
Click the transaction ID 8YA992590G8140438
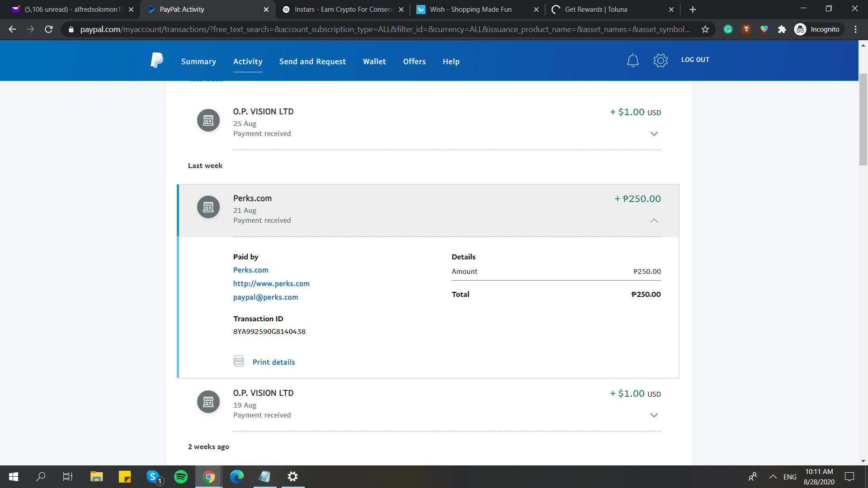click(x=269, y=331)
